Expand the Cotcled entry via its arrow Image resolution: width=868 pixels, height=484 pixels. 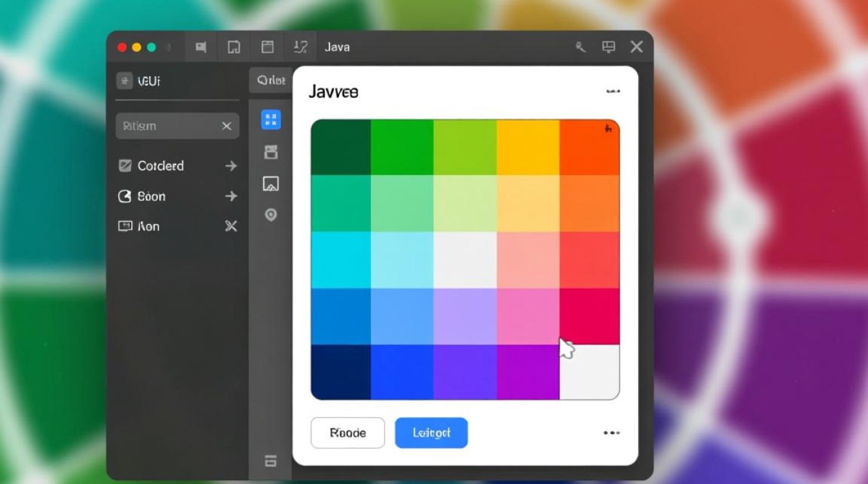tap(231, 166)
